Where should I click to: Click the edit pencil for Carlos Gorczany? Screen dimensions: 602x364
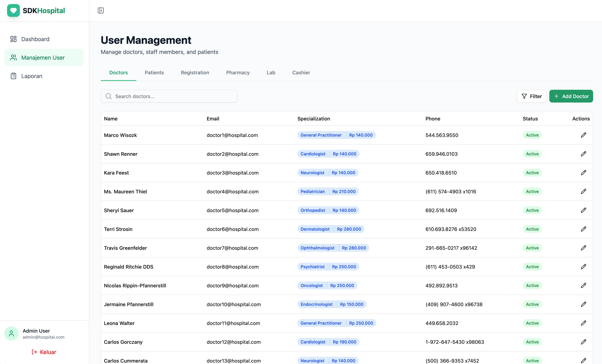pyautogui.click(x=584, y=342)
